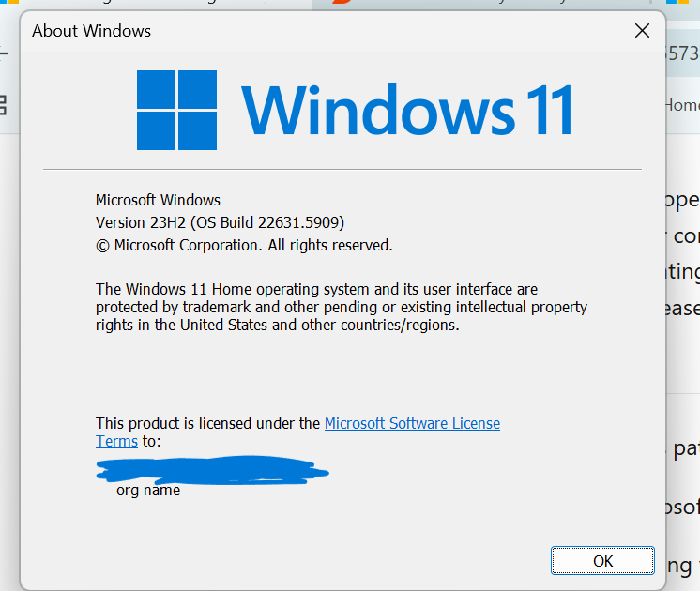Click the 'Windows 11' wordmark text

point(407,111)
